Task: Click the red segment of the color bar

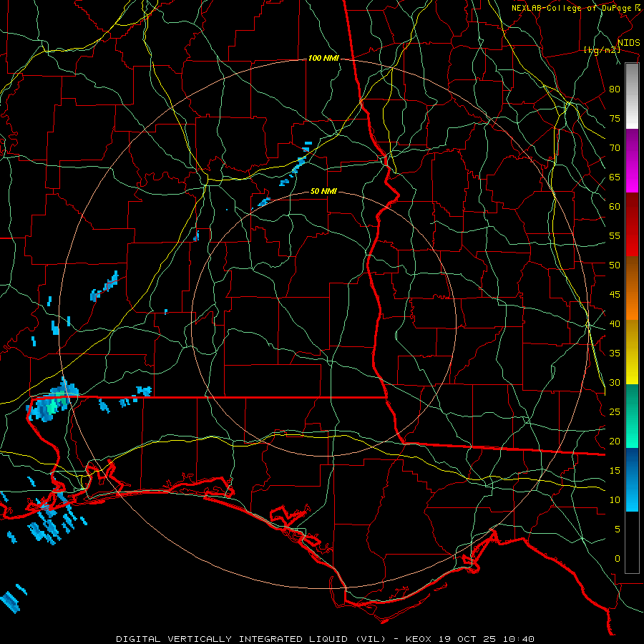Action: (x=632, y=225)
